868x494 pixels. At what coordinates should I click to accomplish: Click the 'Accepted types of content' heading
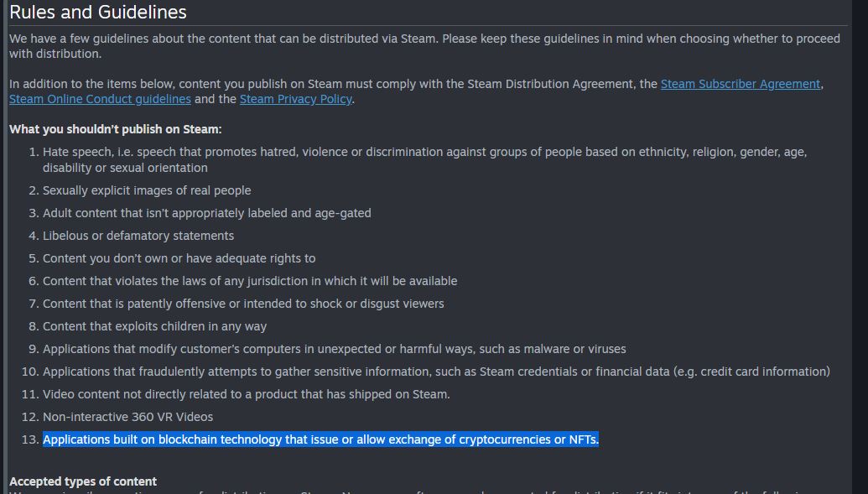83,481
